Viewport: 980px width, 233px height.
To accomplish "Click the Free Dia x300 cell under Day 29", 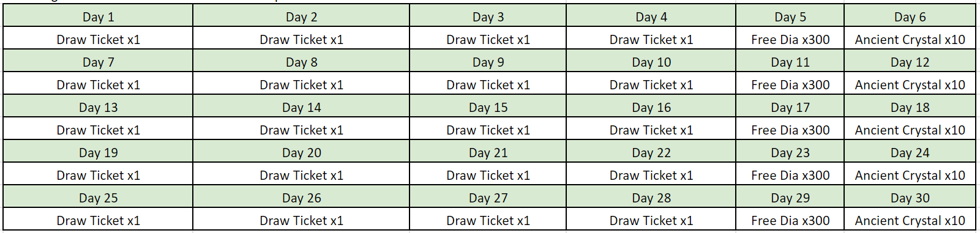I will click(x=790, y=220).
